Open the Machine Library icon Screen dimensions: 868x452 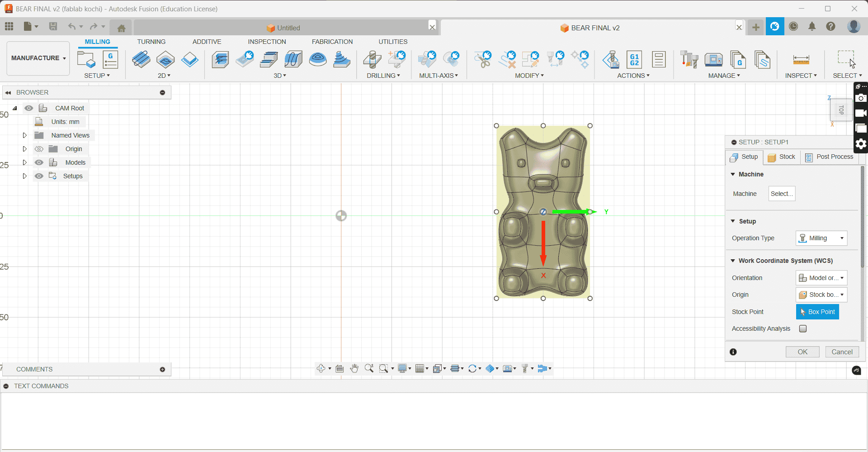(713, 59)
